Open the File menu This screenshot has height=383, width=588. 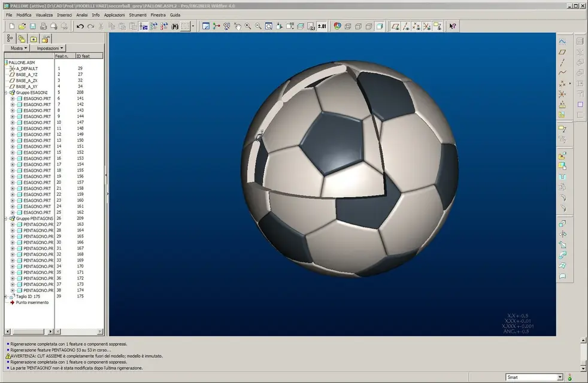tap(9, 15)
